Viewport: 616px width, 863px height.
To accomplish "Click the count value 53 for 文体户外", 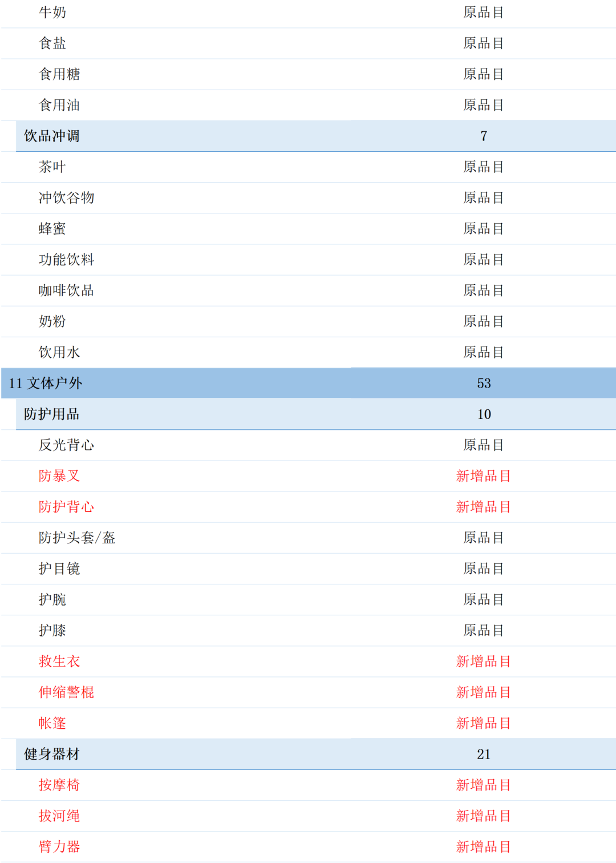I will pos(485,384).
